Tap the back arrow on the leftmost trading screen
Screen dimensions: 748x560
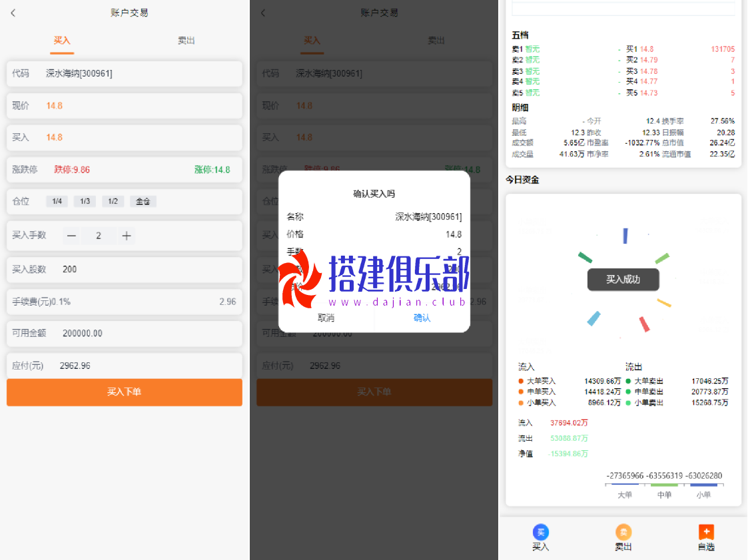click(x=13, y=13)
